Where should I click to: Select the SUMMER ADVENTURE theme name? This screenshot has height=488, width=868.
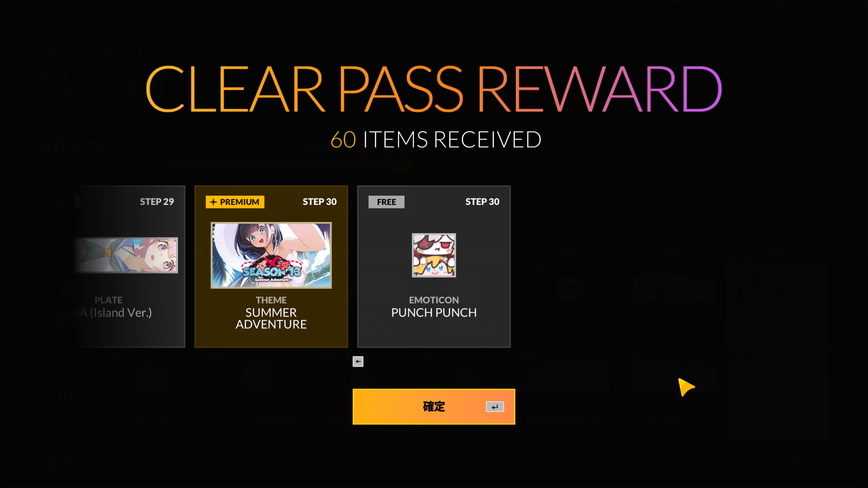271,319
